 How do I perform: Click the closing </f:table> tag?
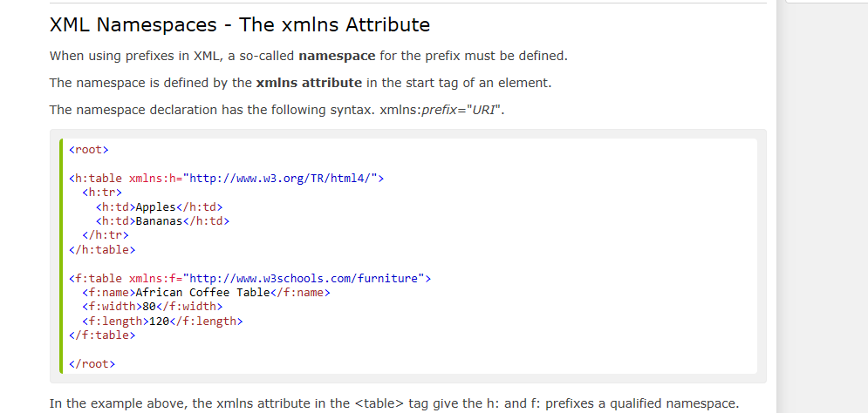[x=102, y=335]
